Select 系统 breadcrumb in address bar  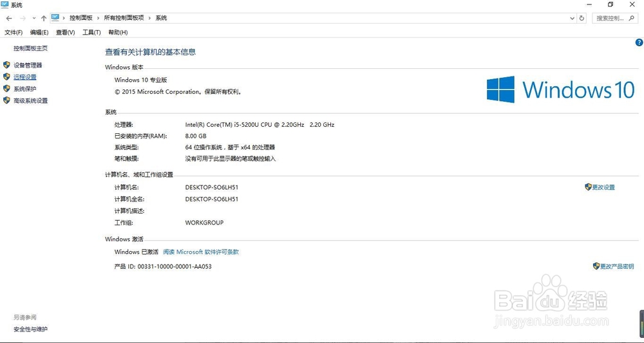pos(161,18)
